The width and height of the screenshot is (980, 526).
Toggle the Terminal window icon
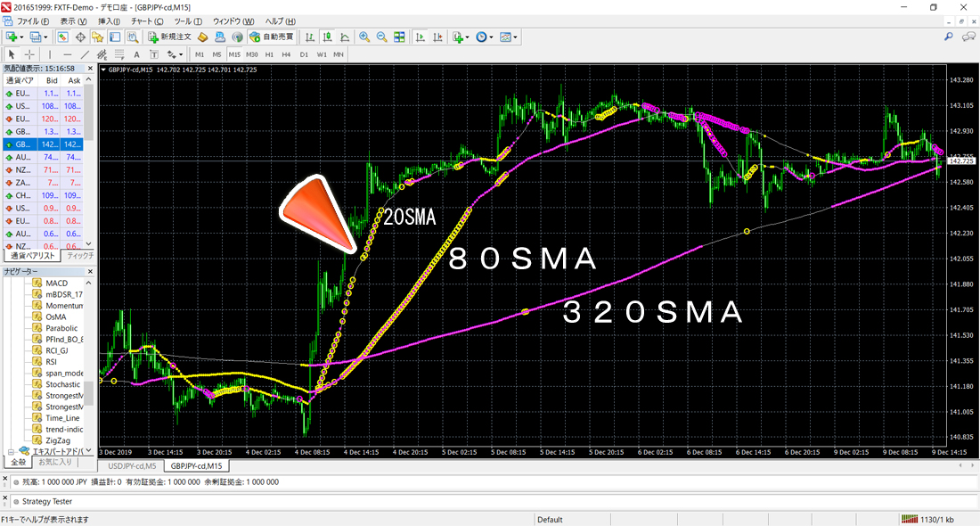(115, 37)
